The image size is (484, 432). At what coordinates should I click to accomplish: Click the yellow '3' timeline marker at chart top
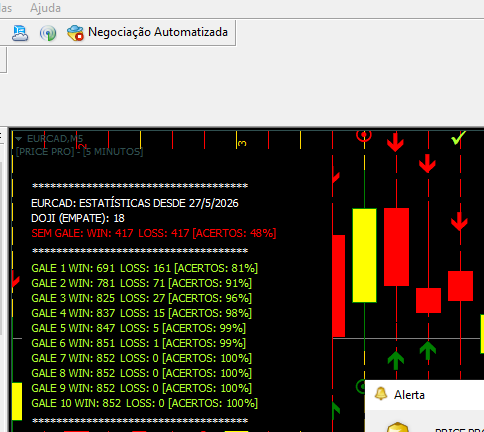(x=242, y=143)
